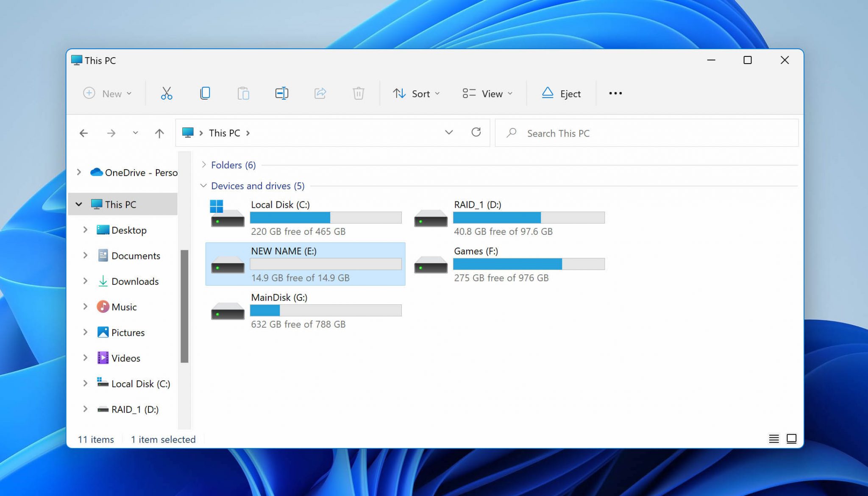Click the More options icon

click(x=615, y=93)
